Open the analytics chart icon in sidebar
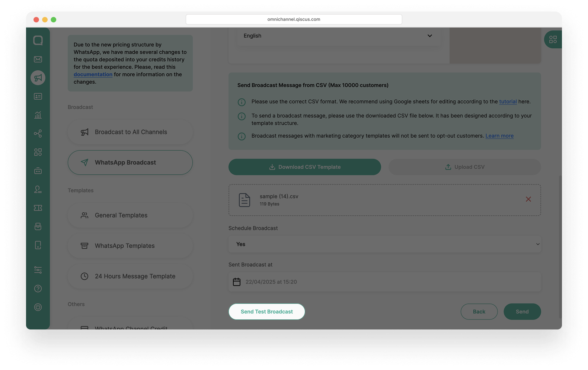 point(38,115)
